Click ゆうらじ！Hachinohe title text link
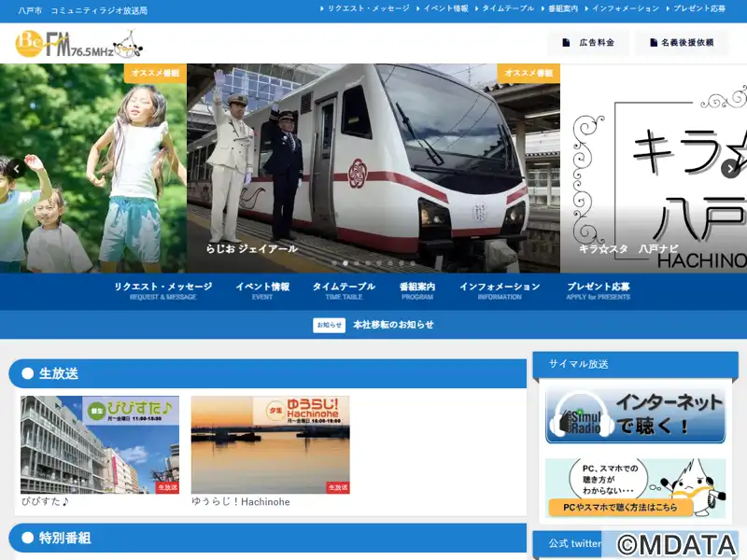 [x=240, y=502]
